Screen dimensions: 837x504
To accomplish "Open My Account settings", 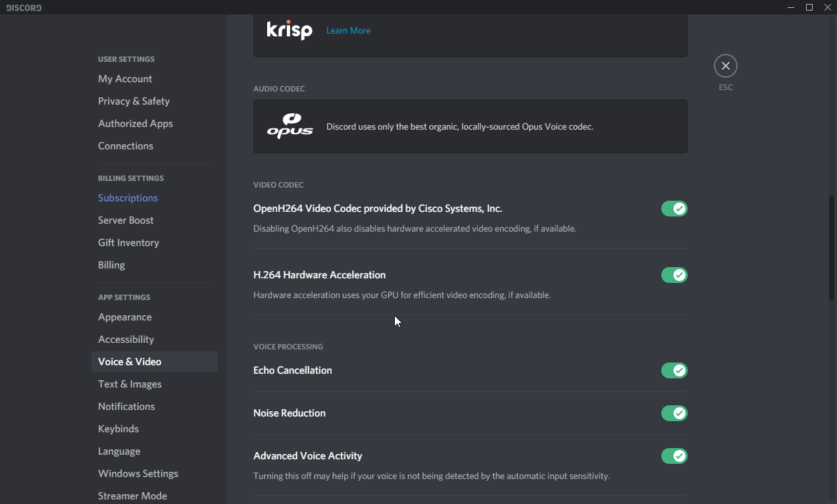I will tap(125, 79).
